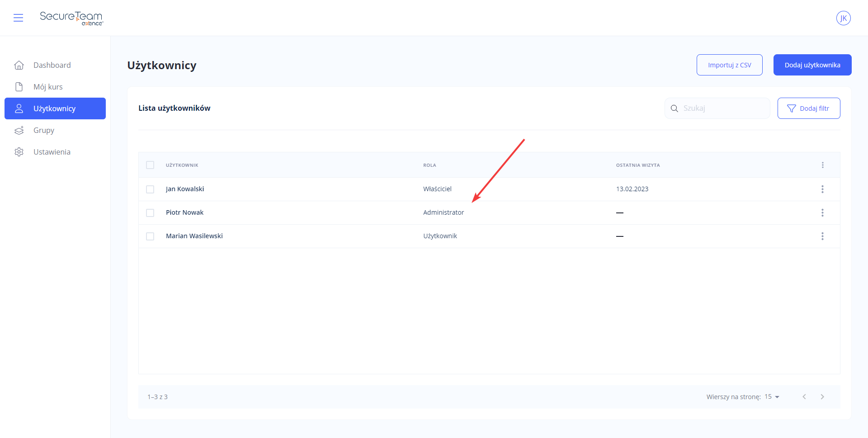Click the Grupy layers icon
Screen dimensions: 868x438
pos(19,130)
